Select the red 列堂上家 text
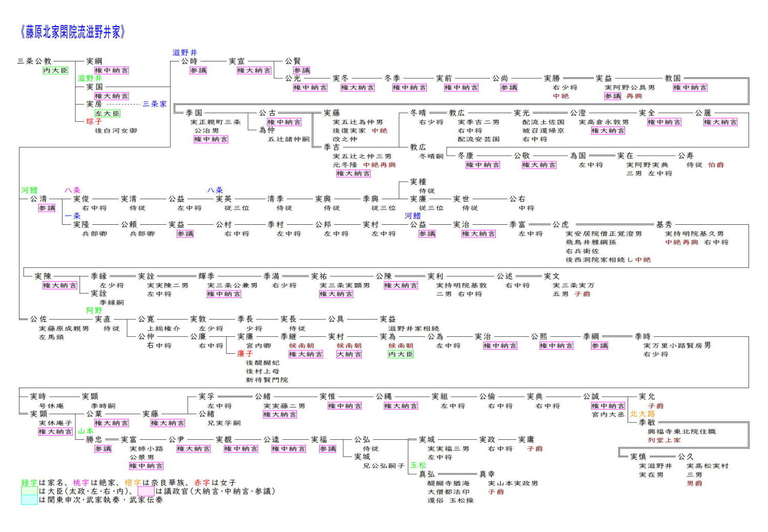768x532 pixels. point(664,440)
